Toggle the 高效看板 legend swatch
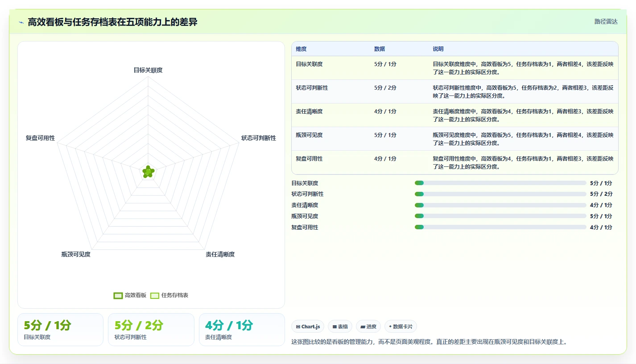636x364 pixels. pyautogui.click(x=118, y=295)
